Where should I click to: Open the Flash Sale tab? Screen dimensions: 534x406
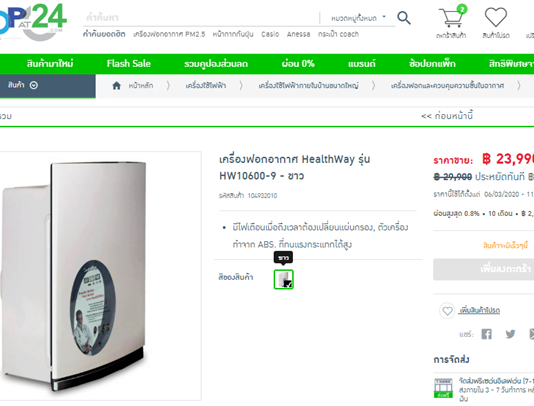128,64
